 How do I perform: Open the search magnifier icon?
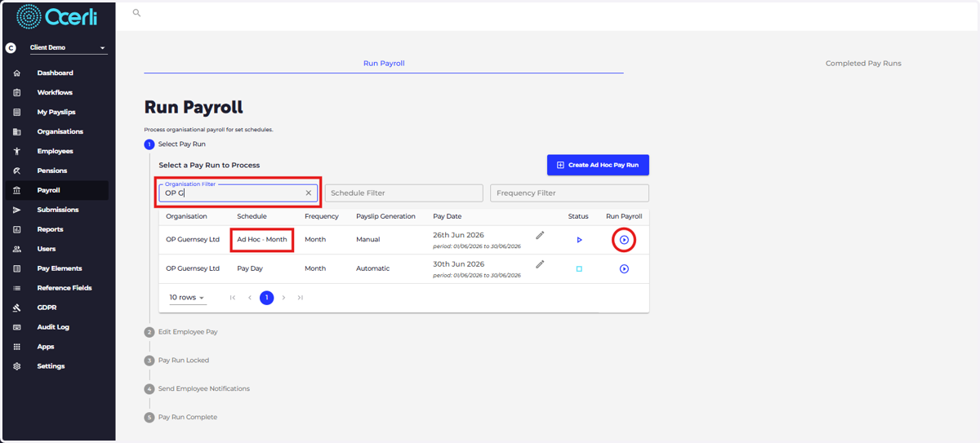(x=136, y=13)
